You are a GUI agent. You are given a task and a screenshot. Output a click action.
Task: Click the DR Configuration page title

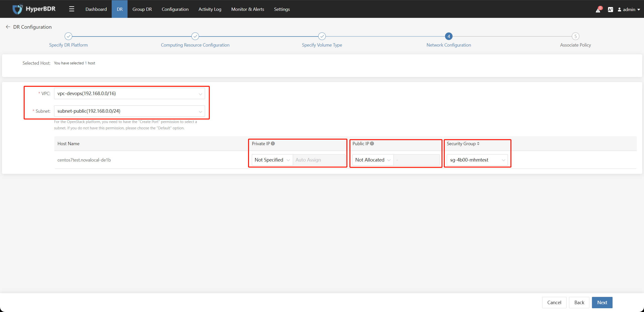click(32, 27)
